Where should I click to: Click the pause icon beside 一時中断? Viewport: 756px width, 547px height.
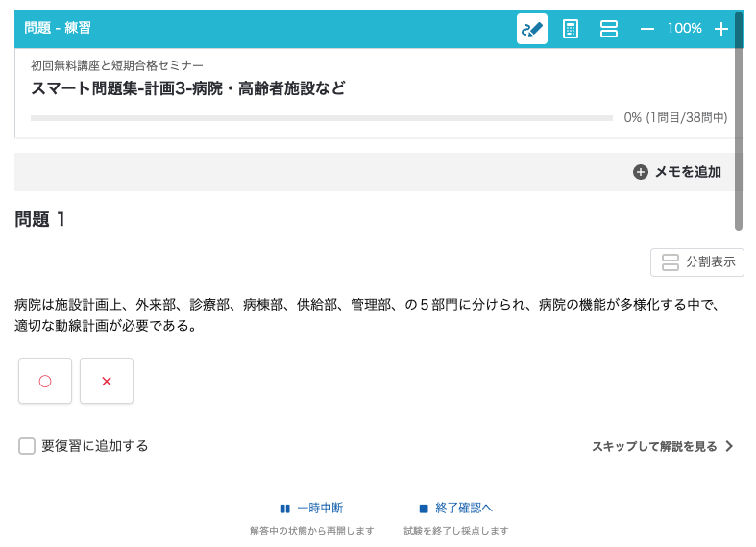click(285, 509)
